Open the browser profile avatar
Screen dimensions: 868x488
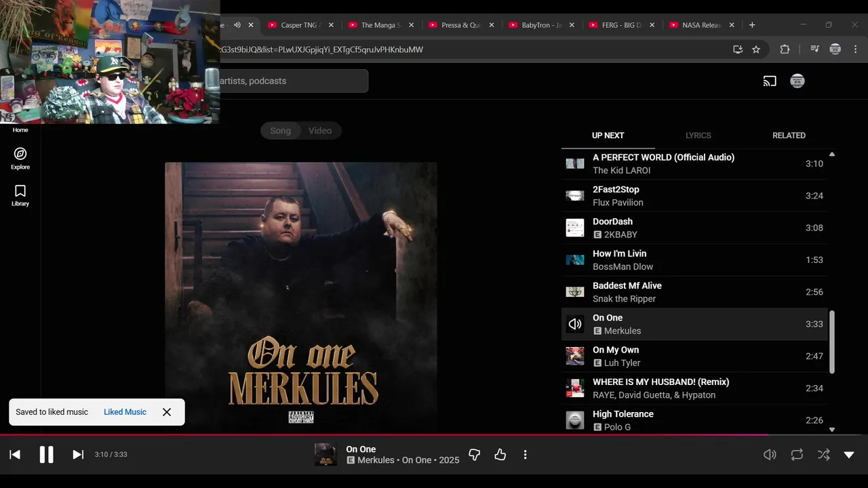(835, 49)
